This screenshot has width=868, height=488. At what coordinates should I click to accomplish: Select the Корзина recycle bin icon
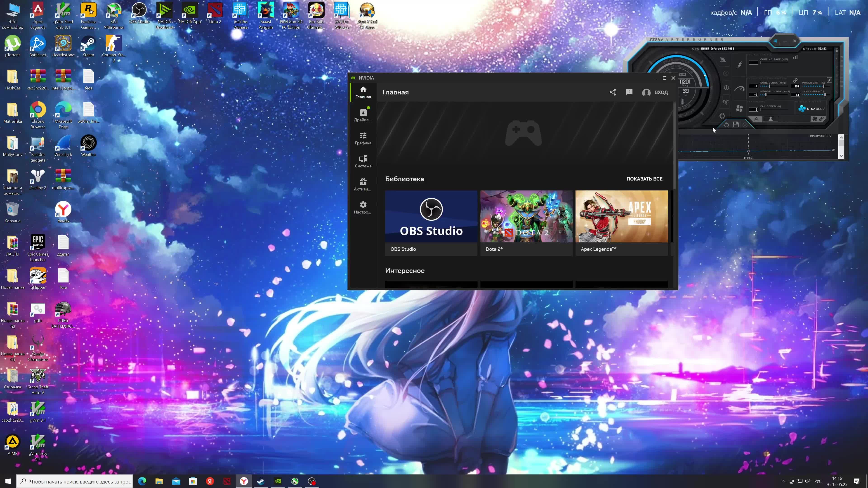tap(12, 212)
